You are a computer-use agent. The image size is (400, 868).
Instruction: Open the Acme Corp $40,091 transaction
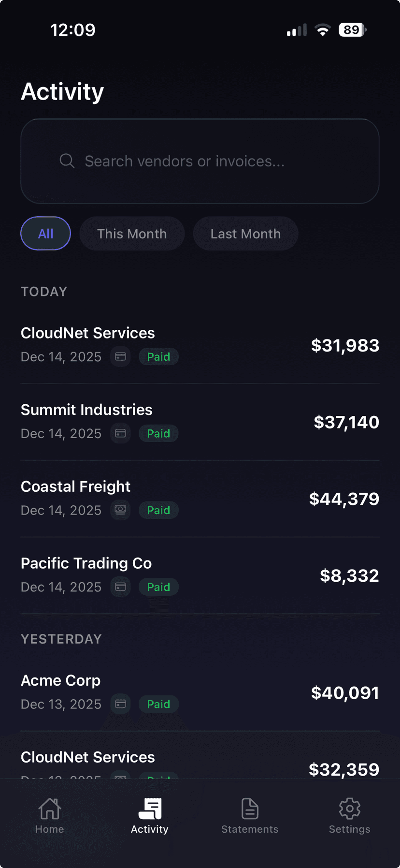coord(200,692)
